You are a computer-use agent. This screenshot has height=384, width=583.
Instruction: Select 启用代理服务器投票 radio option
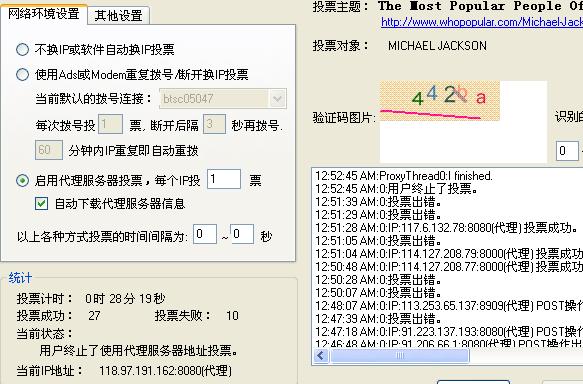coord(22,181)
